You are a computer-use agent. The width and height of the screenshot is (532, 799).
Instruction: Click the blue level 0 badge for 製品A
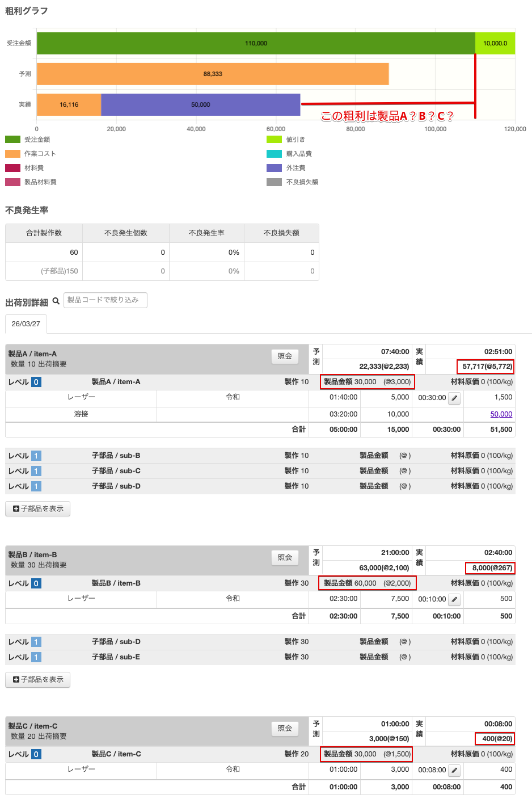36,382
